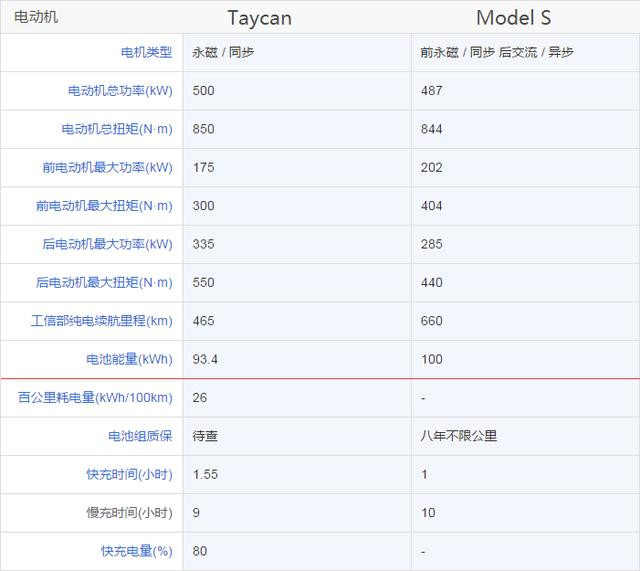Select Taycan front motor power 175
This screenshot has width=640, height=571.
[x=203, y=167]
